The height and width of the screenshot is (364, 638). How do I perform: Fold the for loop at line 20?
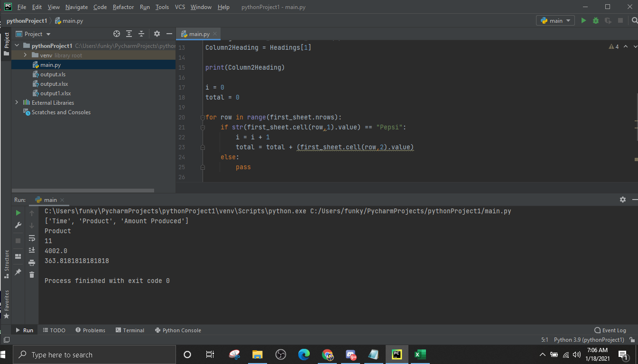202,117
